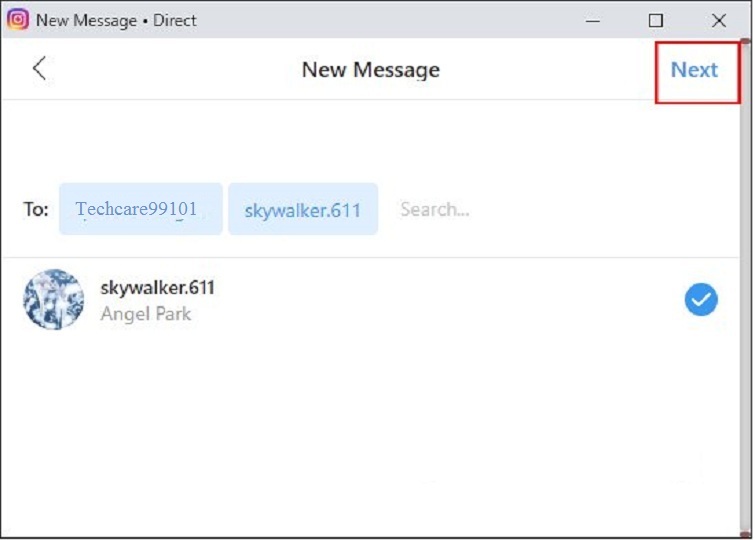Maximize the Direct message window
This screenshot has height=540, width=755.
pos(656,20)
